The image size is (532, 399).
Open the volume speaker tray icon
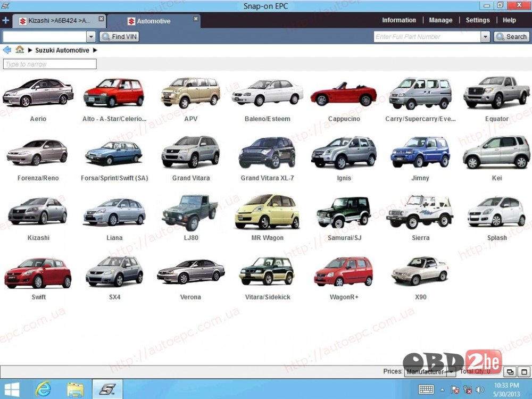point(480,389)
